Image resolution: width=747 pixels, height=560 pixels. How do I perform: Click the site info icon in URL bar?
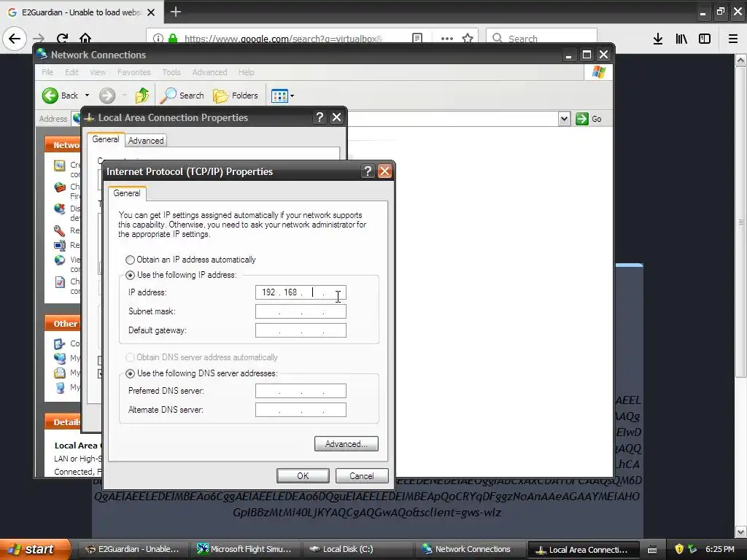(158, 39)
